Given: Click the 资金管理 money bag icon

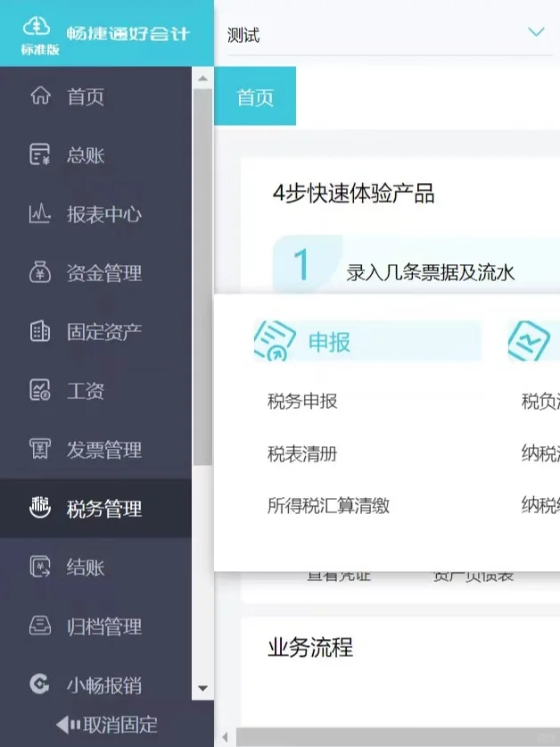Looking at the screenshot, I should [40, 272].
